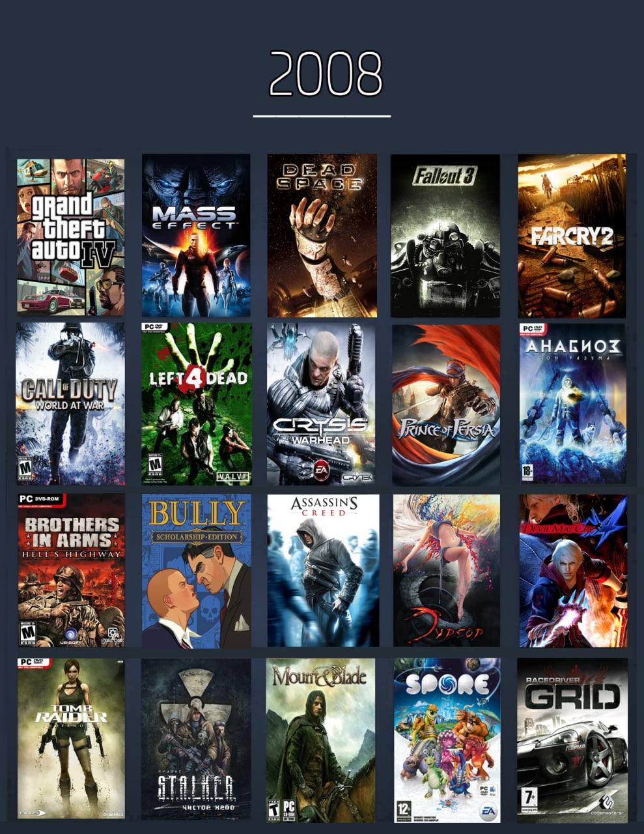Open the Bully Scholarship Edition cover
Viewport: 644px width, 834px height.
tap(197, 571)
